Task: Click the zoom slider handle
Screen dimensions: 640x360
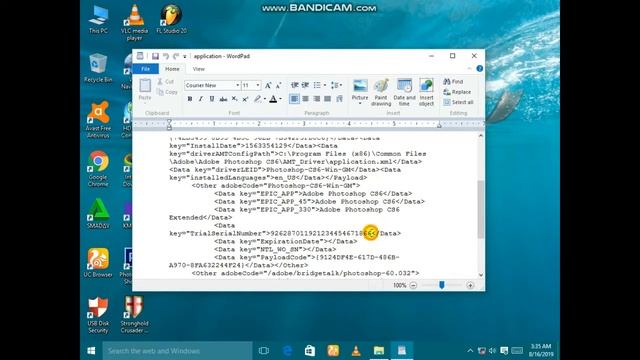Action: (442, 285)
